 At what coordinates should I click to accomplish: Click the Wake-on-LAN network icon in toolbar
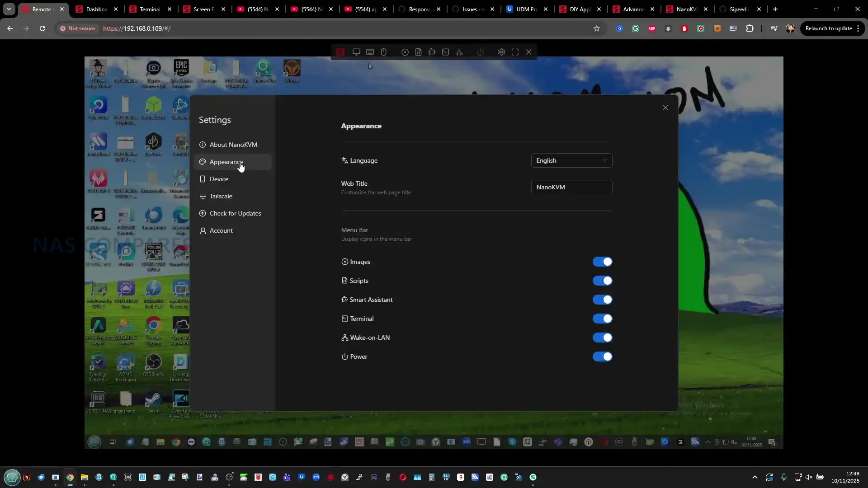[x=459, y=52]
